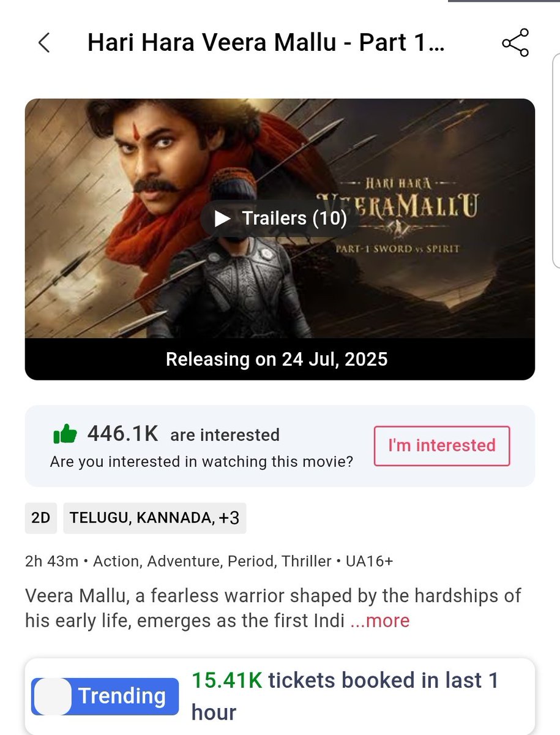Viewport: 560px width, 735px height.
Task: Tap the Action, Adventure, Period, Thriller genre line
Action: point(212,561)
